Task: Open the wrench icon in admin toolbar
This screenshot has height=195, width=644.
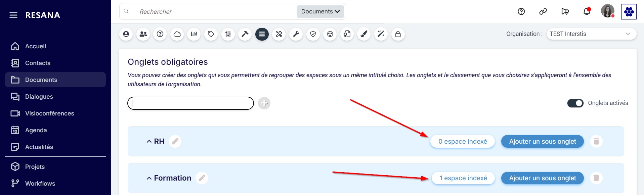Action: (296, 34)
